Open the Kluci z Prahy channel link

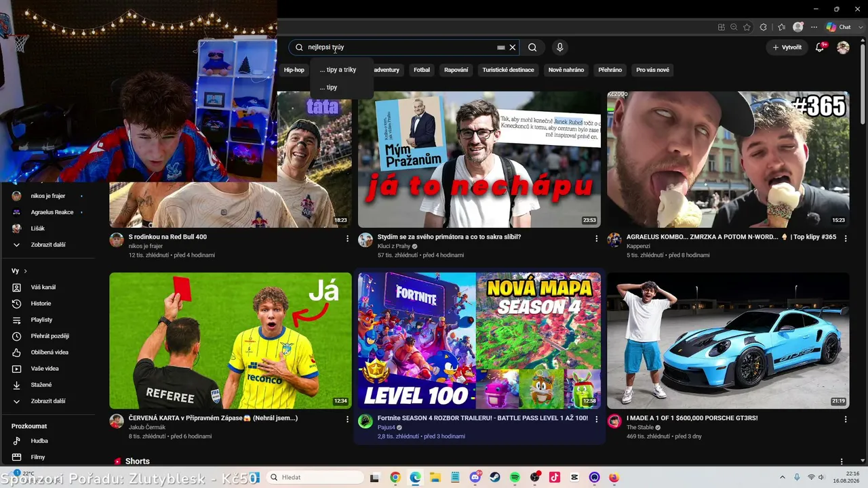[394, 246]
